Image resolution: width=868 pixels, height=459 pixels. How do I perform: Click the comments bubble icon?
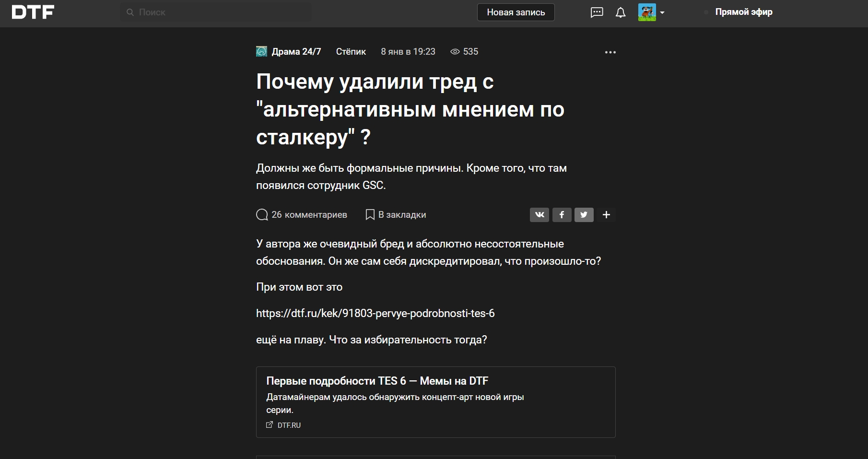pos(262,215)
